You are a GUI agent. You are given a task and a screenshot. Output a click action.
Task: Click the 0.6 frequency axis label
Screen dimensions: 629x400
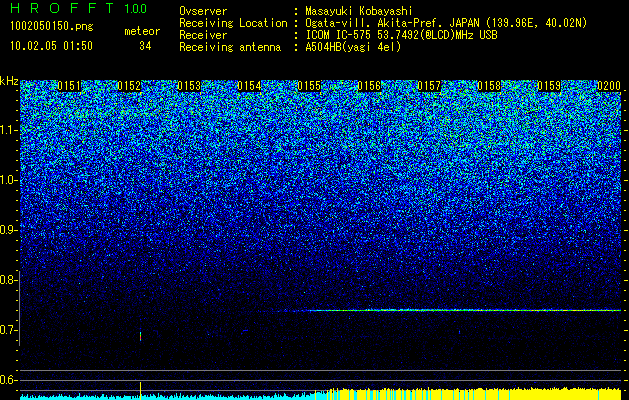point(8,380)
